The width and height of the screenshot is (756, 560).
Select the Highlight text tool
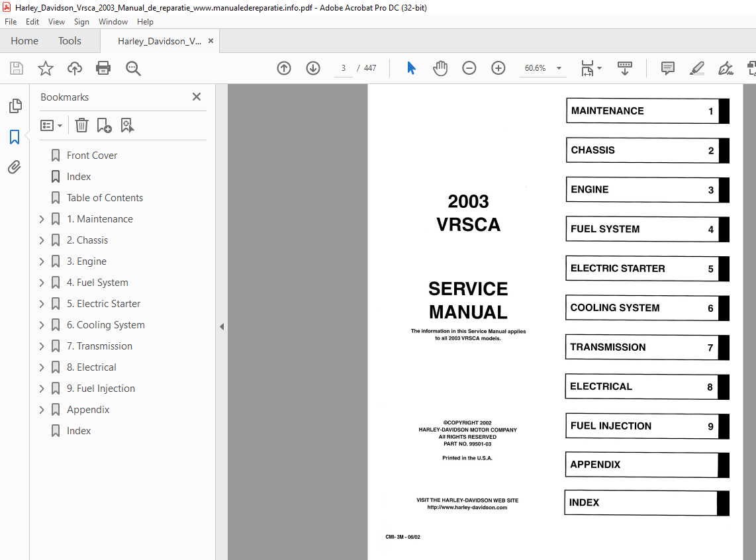[x=696, y=68]
